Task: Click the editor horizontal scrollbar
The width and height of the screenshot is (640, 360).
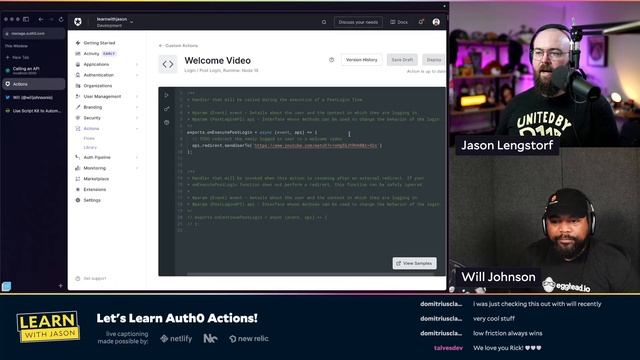Action: pos(310,274)
